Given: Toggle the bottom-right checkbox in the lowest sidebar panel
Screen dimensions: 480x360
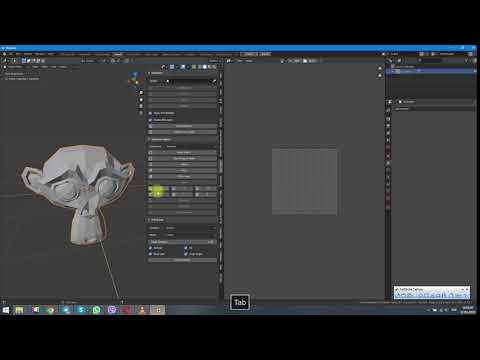Looking at the screenshot, I should click(x=186, y=254).
